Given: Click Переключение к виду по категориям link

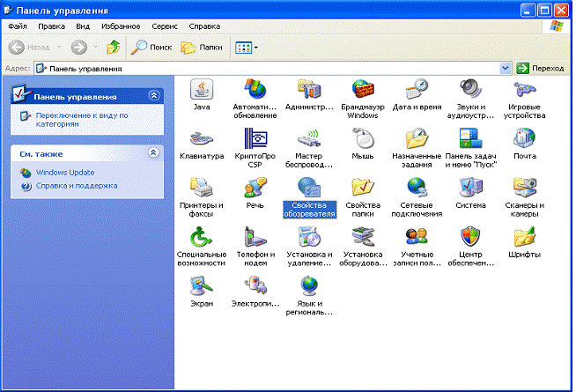Looking at the screenshot, I should [82, 120].
